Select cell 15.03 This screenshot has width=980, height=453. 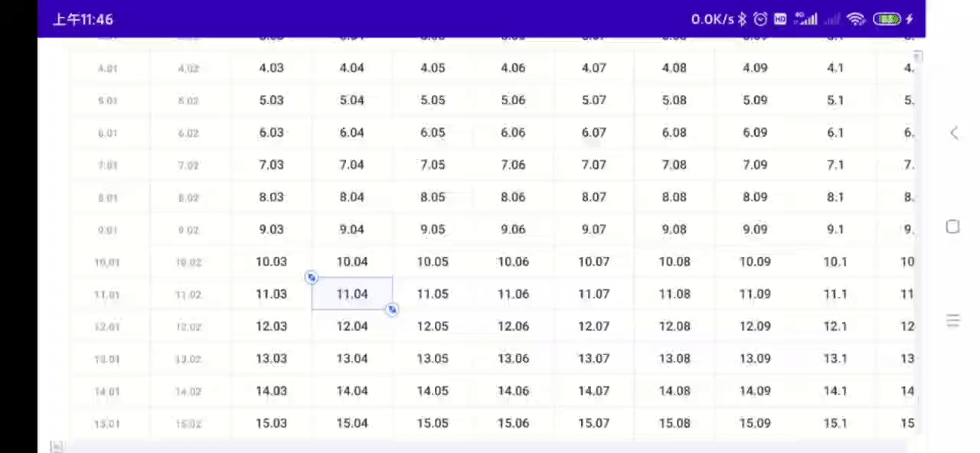pos(272,423)
